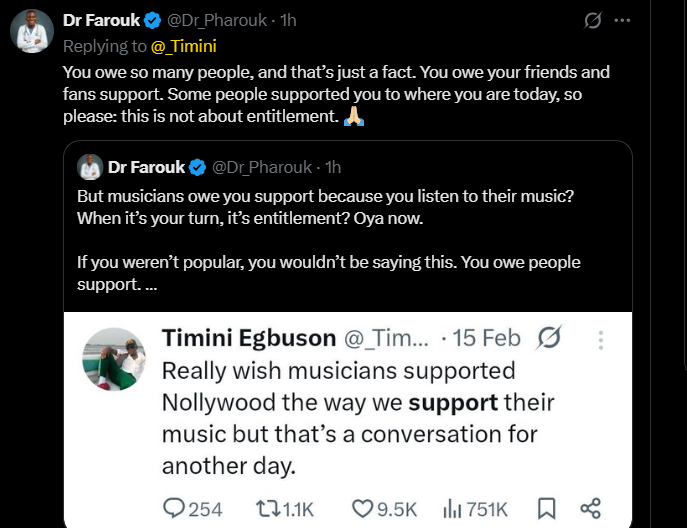
Task: Click the Grok icon beside the more menu
Action: (x=593, y=20)
